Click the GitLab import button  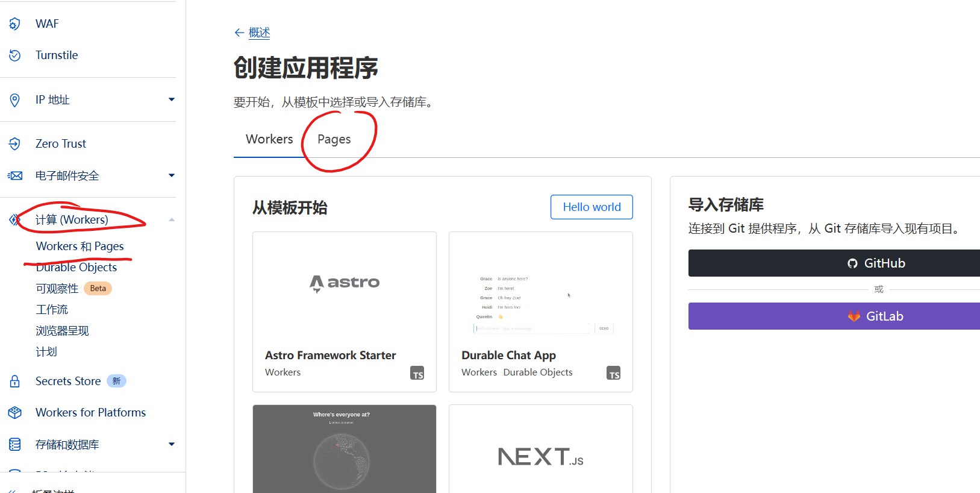(834, 316)
